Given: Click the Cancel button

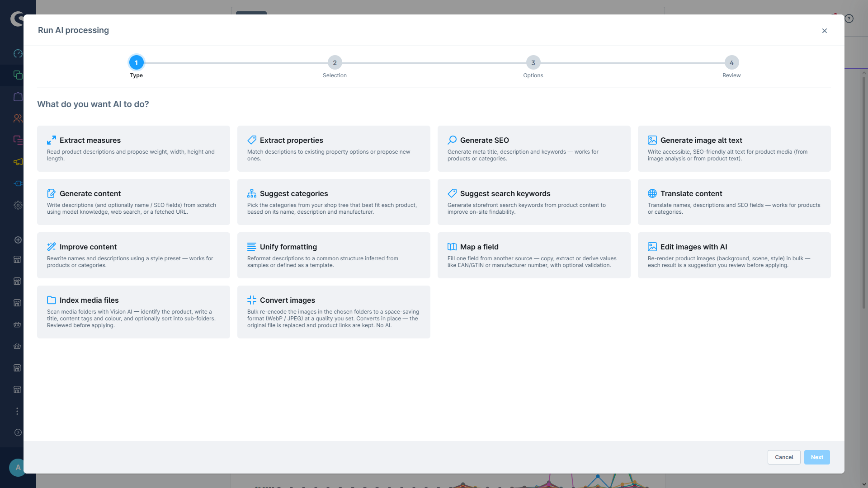Looking at the screenshot, I should tap(784, 457).
